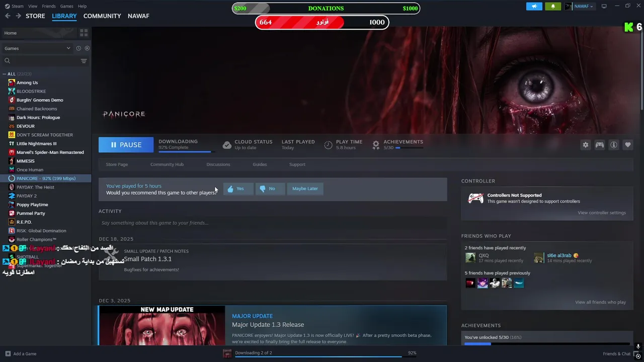Open the green notifications bell
Viewport: 644px width, 362px height.
pyautogui.click(x=553, y=6)
